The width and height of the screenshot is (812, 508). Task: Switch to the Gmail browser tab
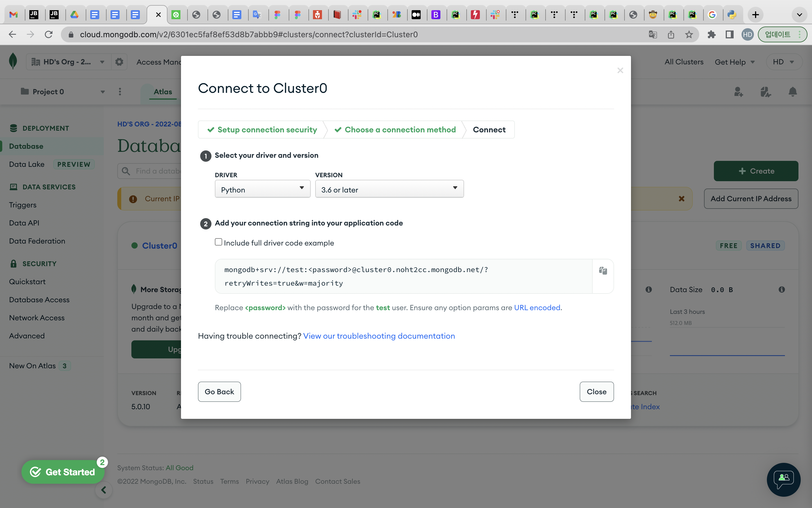(x=14, y=15)
